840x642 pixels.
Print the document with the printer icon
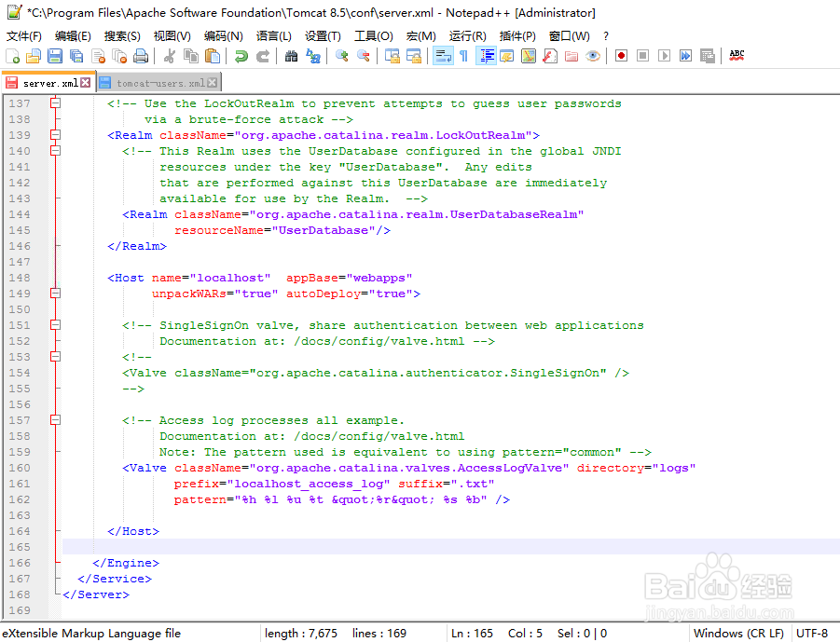coord(141,56)
